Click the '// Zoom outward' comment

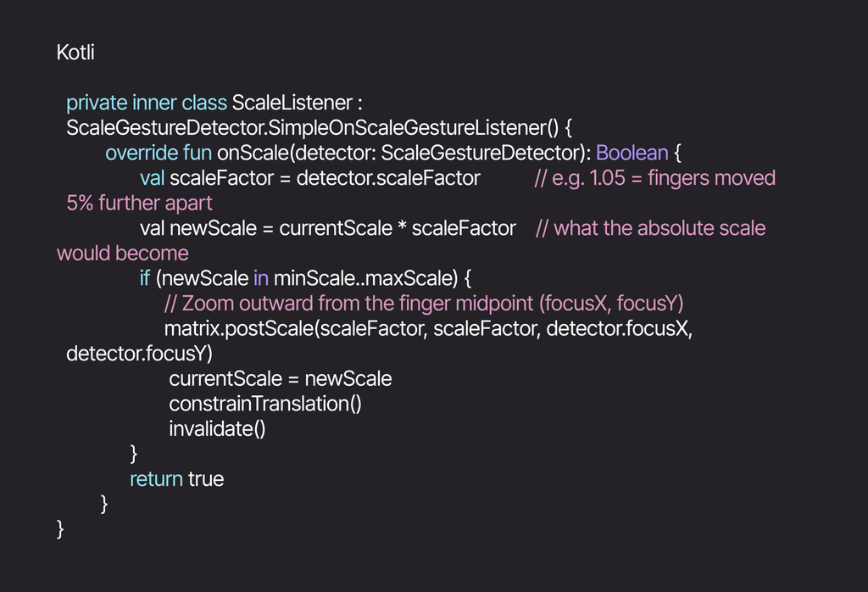pos(238,304)
